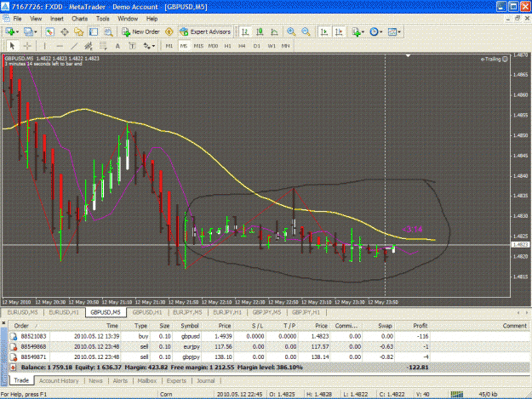Toggle the Market Watch window
532x399 pixels.
tap(50, 31)
